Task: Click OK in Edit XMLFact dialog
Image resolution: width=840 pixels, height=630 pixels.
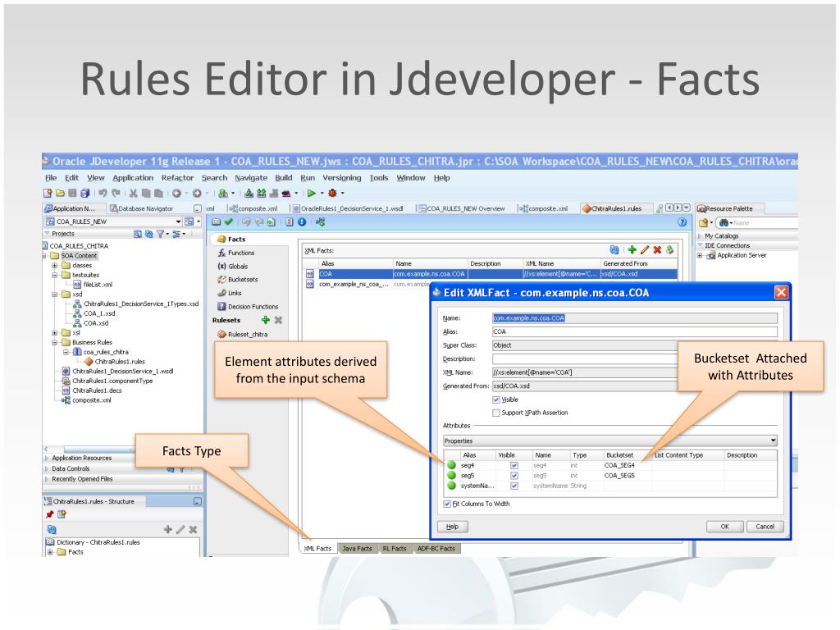Action: [724, 527]
